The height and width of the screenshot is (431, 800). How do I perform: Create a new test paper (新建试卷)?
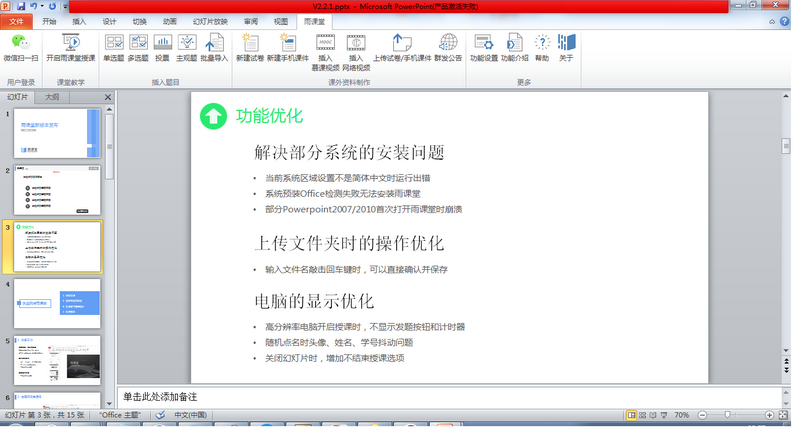pos(250,48)
